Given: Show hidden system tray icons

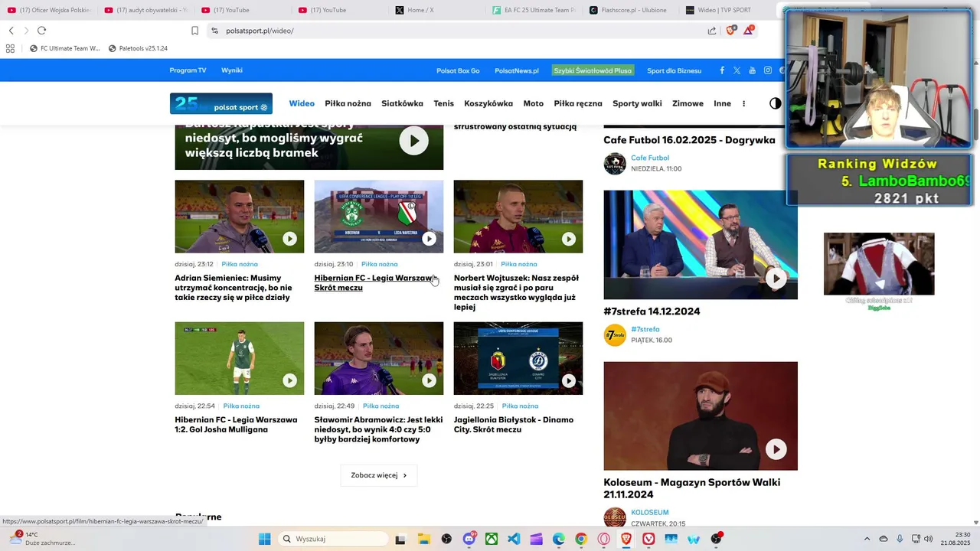Looking at the screenshot, I should tap(867, 539).
